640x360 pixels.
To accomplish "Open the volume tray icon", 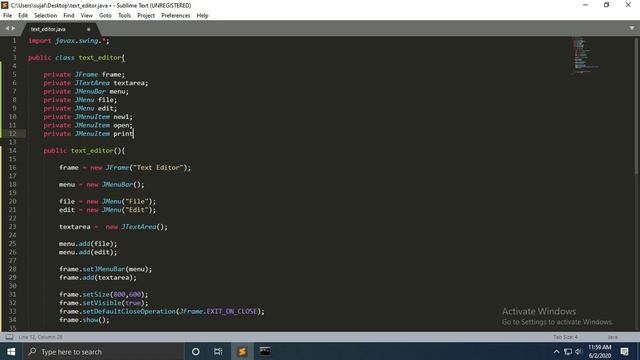I will (x=578, y=351).
